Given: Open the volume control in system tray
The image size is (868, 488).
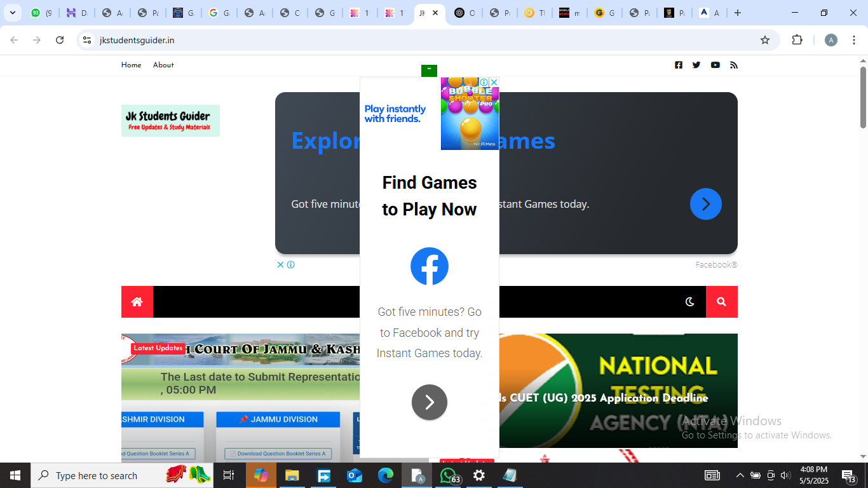Looking at the screenshot, I should click(785, 475).
